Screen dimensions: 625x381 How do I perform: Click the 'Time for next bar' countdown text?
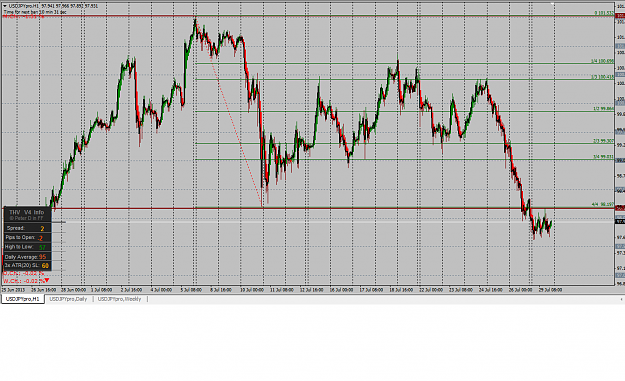coord(35,12)
